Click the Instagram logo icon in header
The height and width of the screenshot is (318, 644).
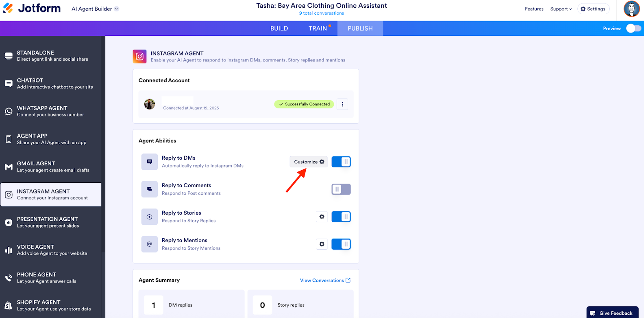click(x=139, y=57)
